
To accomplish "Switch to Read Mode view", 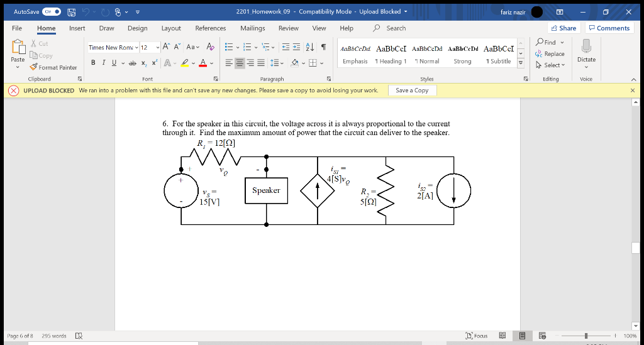I will pos(502,336).
